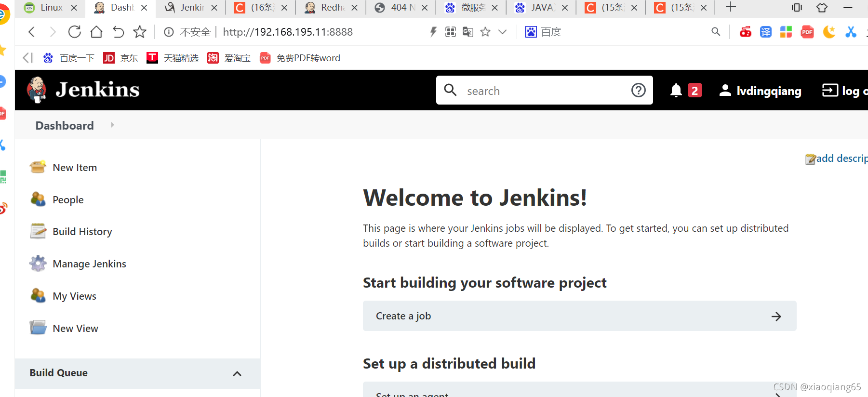The width and height of the screenshot is (868, 397).
Task: Collapse the Build Queue panel
Action: point(237,374)
